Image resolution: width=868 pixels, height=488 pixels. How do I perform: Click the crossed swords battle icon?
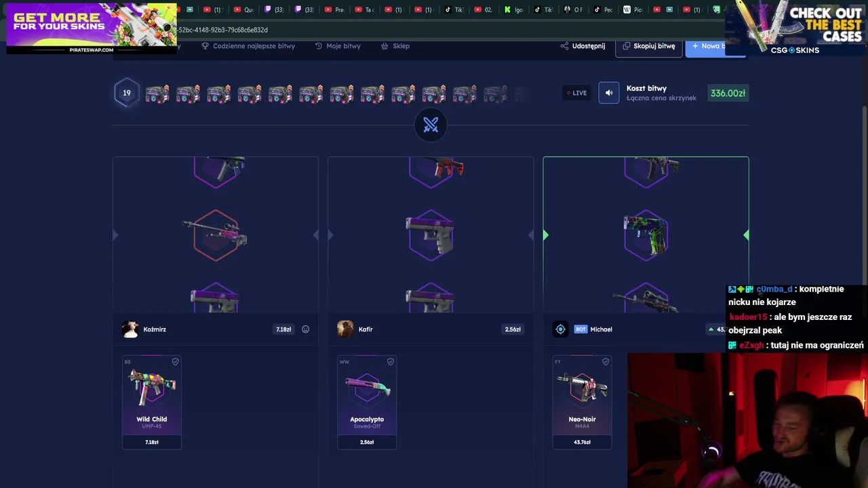tap(431, 125)
